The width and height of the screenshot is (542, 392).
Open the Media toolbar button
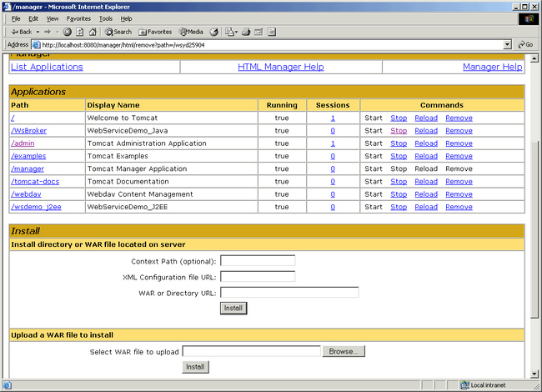tap(191, 32)
